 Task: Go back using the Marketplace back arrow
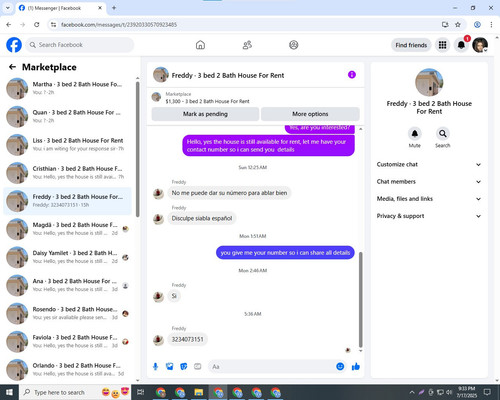(x=12, y=67)
